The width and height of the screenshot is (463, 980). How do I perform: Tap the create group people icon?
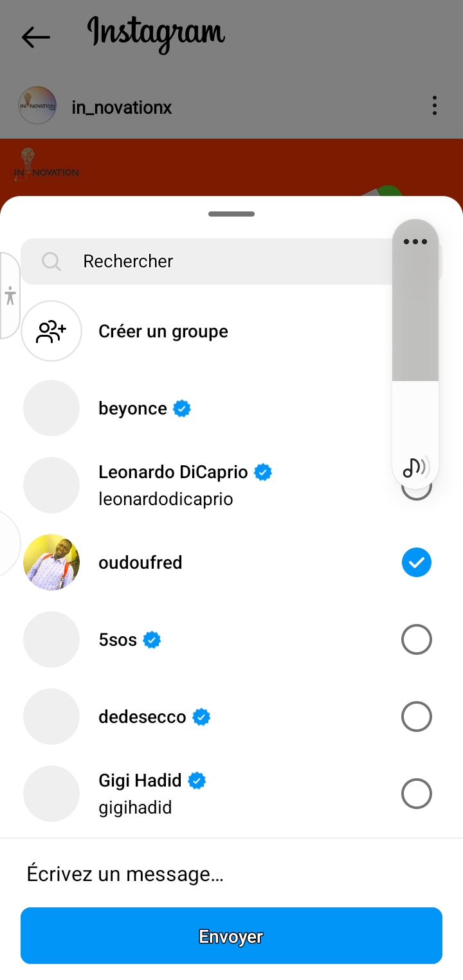click(51, 332)
